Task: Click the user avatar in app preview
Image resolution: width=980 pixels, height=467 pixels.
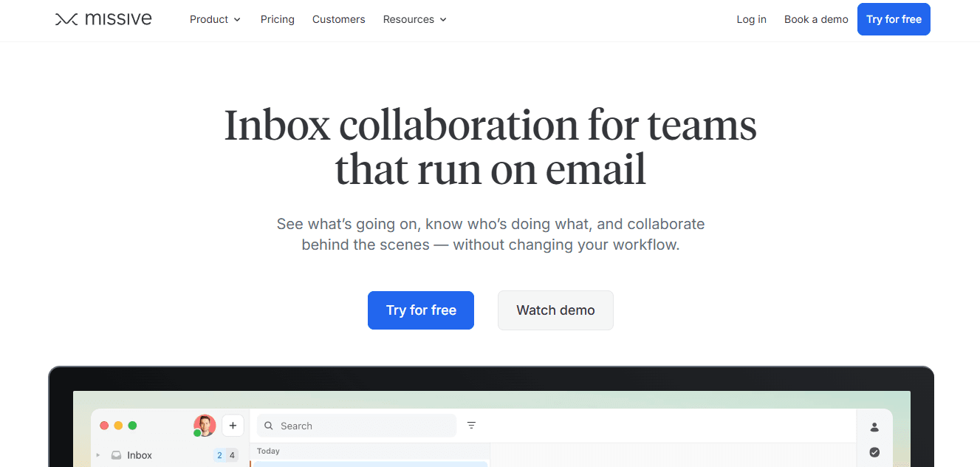Action: pos(205,426)
